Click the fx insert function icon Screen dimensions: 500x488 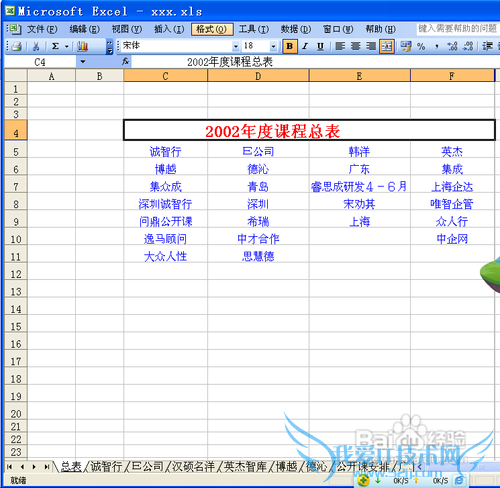click(x=125, y=62)
